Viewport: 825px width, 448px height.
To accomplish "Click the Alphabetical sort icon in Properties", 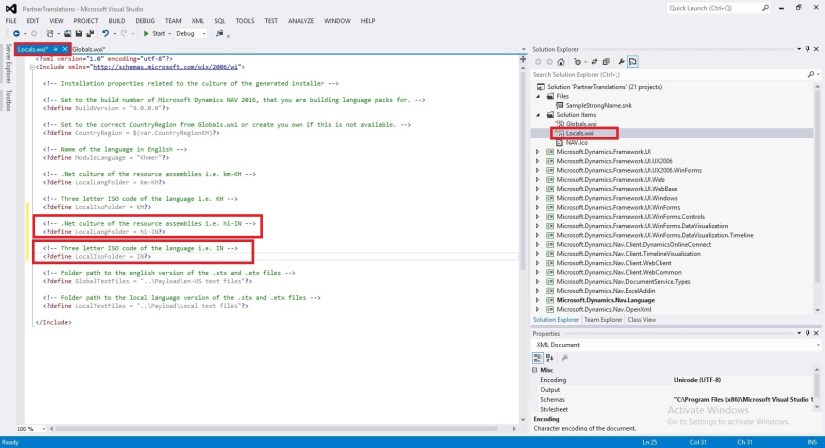I will [549, 357].
